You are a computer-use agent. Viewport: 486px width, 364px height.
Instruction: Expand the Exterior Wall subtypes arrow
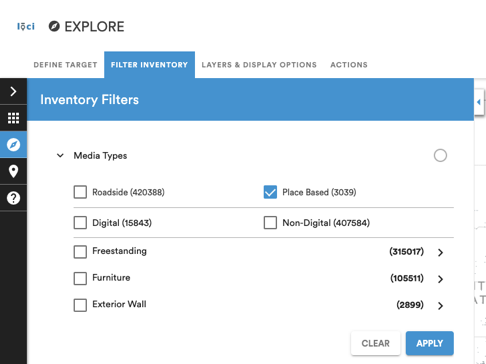click(x=440, y=306)
